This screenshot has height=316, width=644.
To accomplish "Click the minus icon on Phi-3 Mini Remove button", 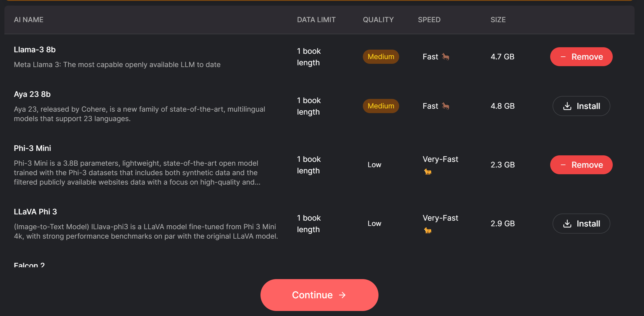I will (x=563, y=165).
